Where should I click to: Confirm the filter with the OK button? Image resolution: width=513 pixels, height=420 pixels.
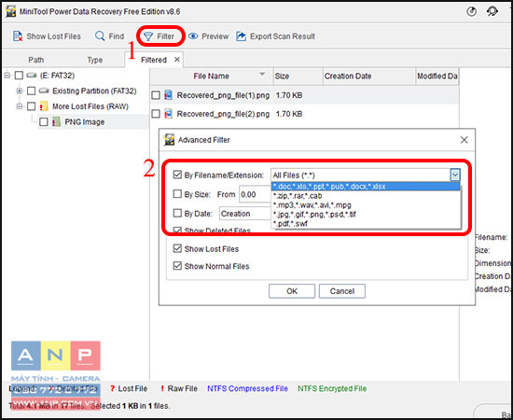click(x=292, y=291)
